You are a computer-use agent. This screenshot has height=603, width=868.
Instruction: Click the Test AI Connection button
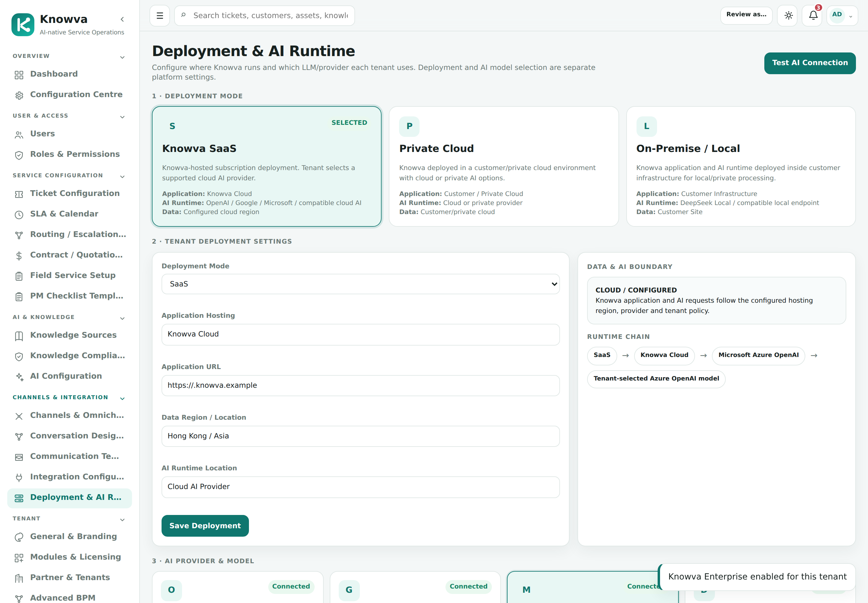(810, 63)
